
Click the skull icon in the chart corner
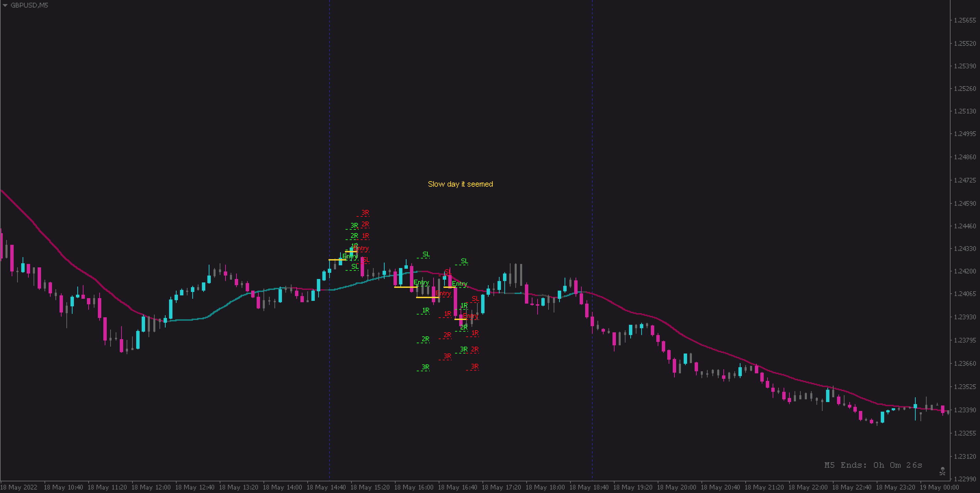pyautogui.click(x=942, y=471)
